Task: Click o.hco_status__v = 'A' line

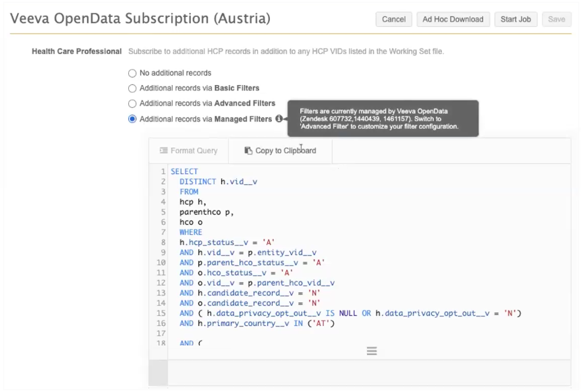Action: (236, 273)
